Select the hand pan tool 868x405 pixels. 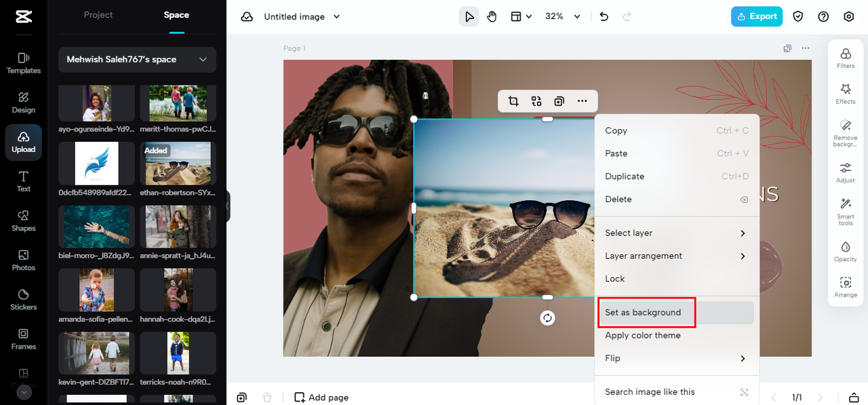492,16
